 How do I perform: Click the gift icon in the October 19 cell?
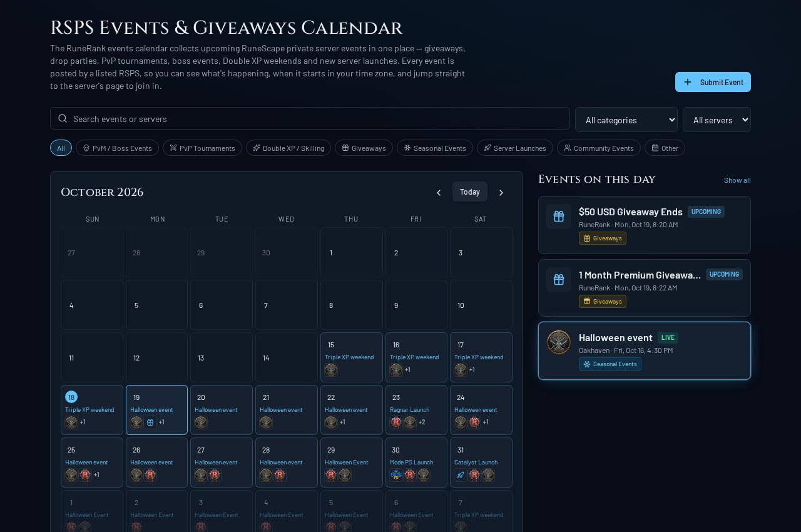pyautogui.click(x=150, y=422)
